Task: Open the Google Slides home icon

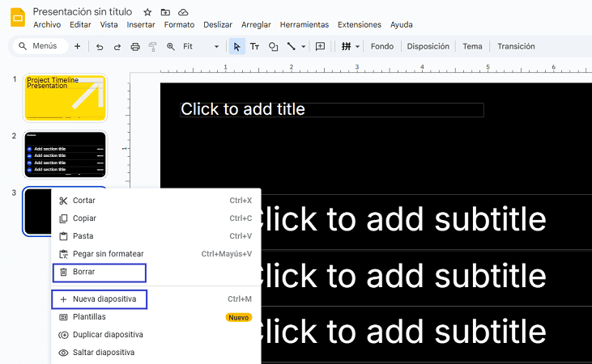Action: click(x=17, y=18)
